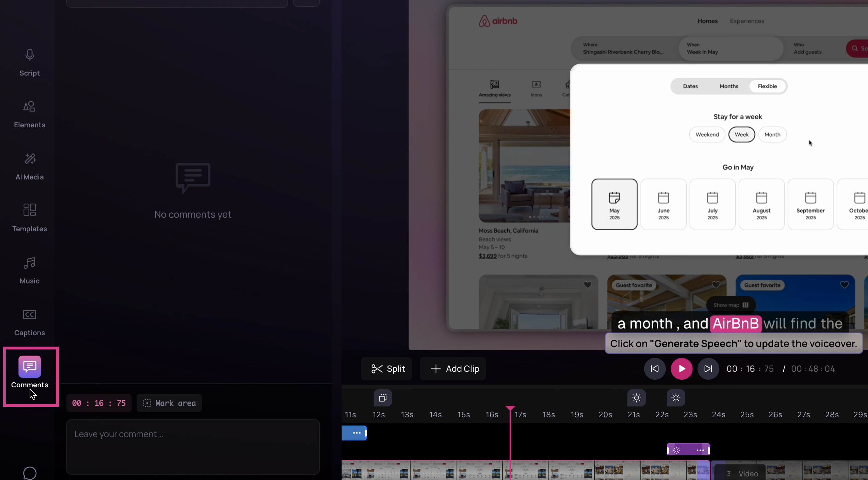Click the brightness marker icon above 21s
Image resolution: width=868 pixels, height=480 pixels.
(636, 398)
